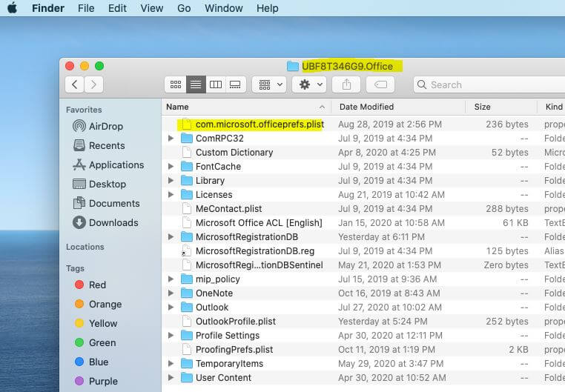Switch to column view in toolbar
The height and width of the screenshot is (392, 565).
point(216,84)
